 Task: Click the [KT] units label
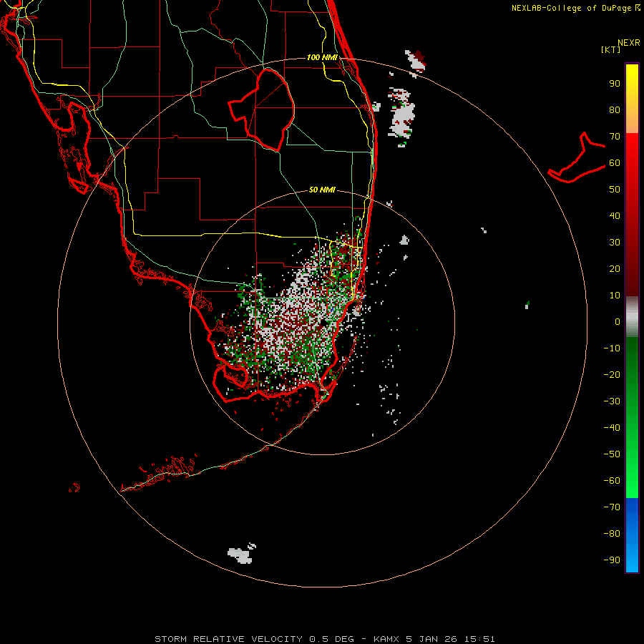[x=610, y=49]
